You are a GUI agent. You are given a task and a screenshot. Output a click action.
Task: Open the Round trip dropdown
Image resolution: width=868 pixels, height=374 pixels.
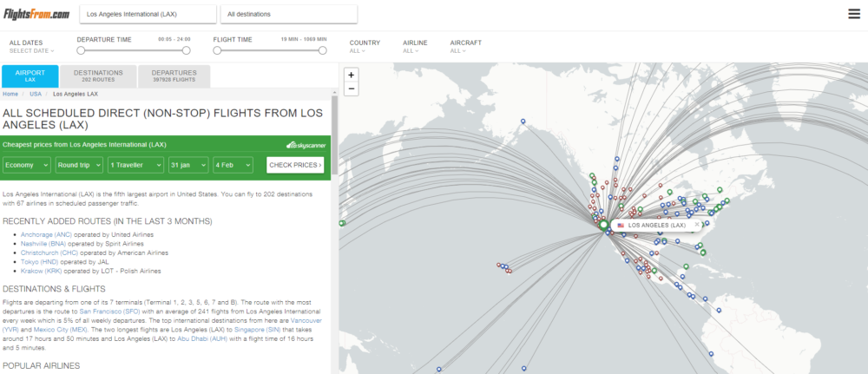(78, 165)
